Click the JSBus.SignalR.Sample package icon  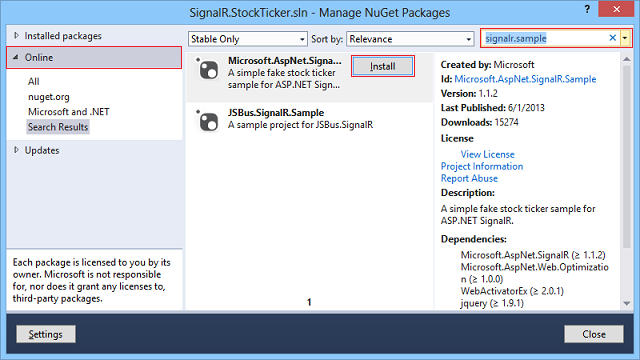pyautogui.click(x=208, y=121)
